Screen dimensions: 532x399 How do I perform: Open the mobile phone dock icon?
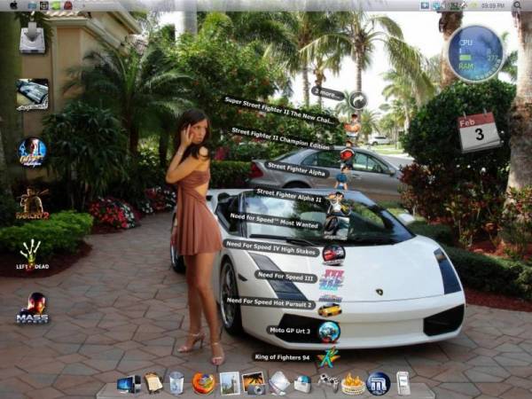click(x=403, y=383)
